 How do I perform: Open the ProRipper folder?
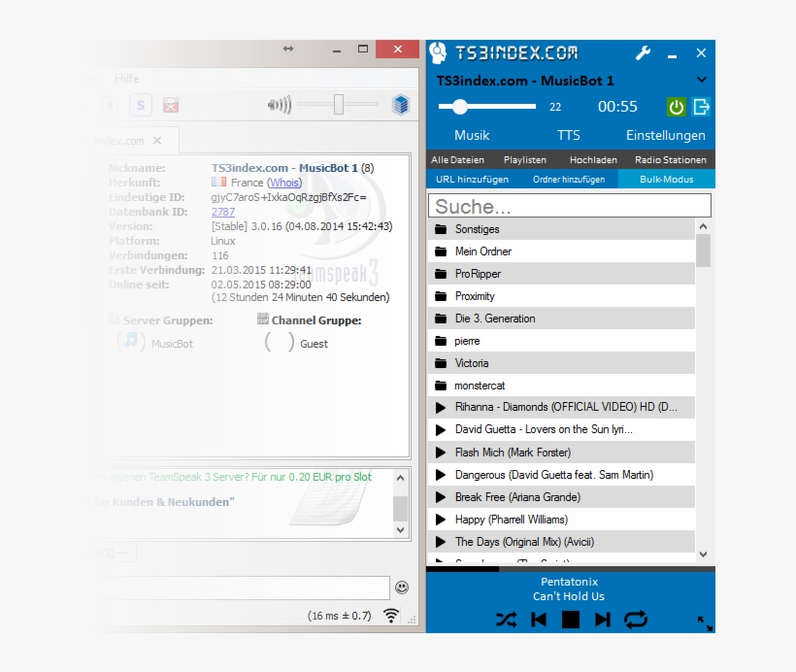click(x=561, y=274)
